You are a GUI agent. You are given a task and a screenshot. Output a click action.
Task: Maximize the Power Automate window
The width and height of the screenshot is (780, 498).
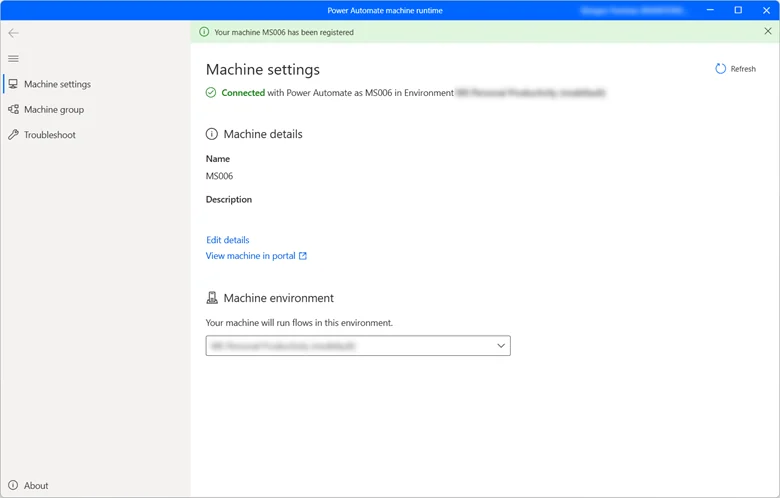[738, 10]
